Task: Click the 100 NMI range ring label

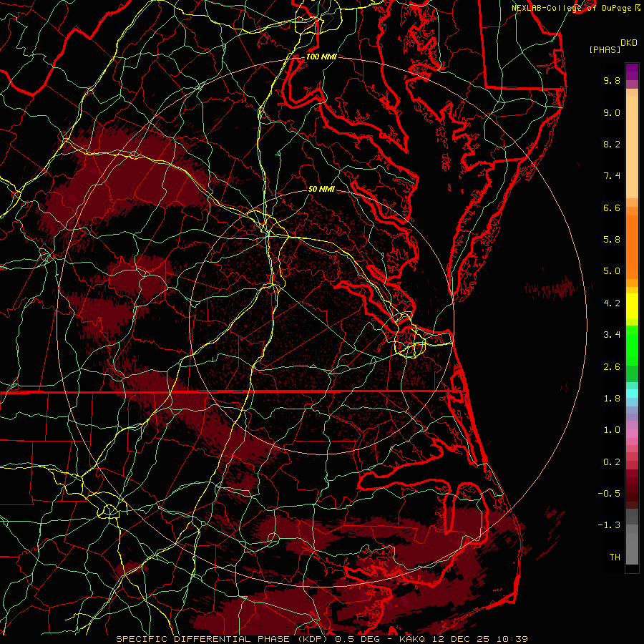Action: [x=321, y=57]
